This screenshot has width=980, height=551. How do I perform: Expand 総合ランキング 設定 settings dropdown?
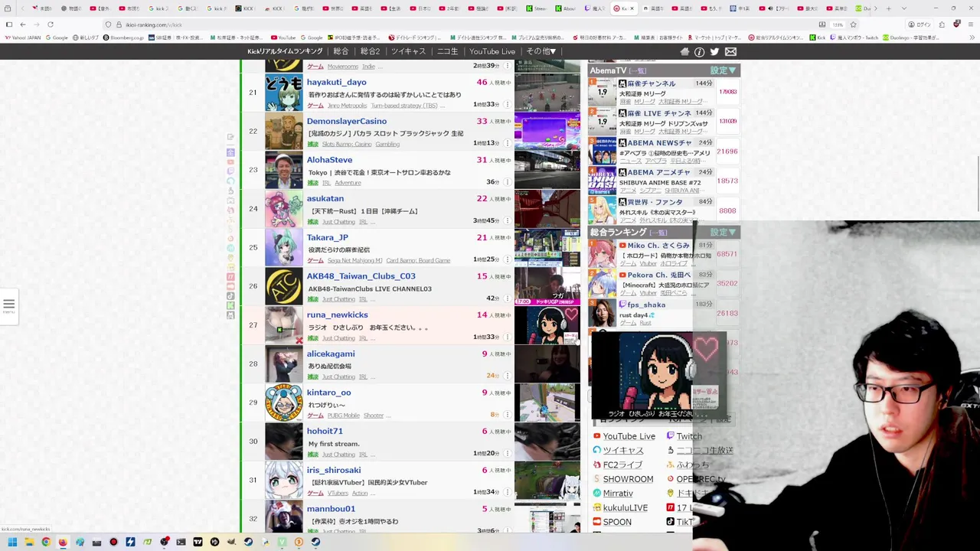(723, 232)
